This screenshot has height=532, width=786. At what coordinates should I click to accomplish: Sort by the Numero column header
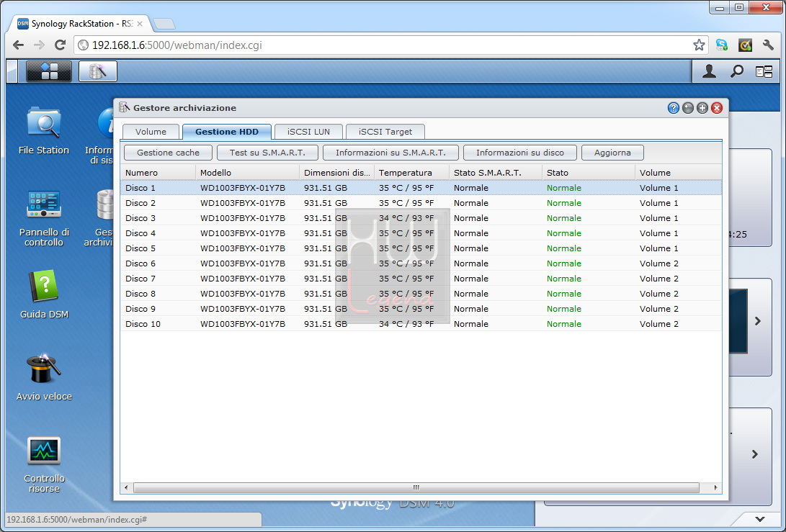(x=158, y=172)
